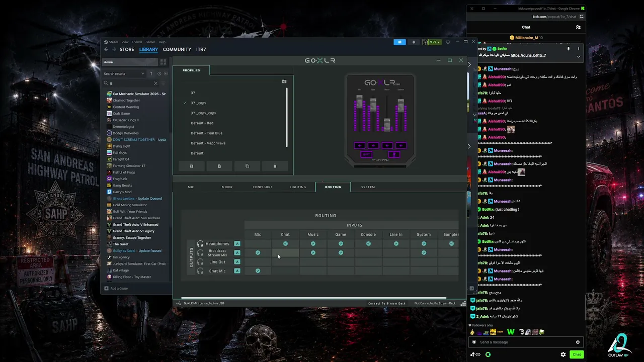
Task: Click the green W emote in Kick chat
Action: [x=511, y=332]
